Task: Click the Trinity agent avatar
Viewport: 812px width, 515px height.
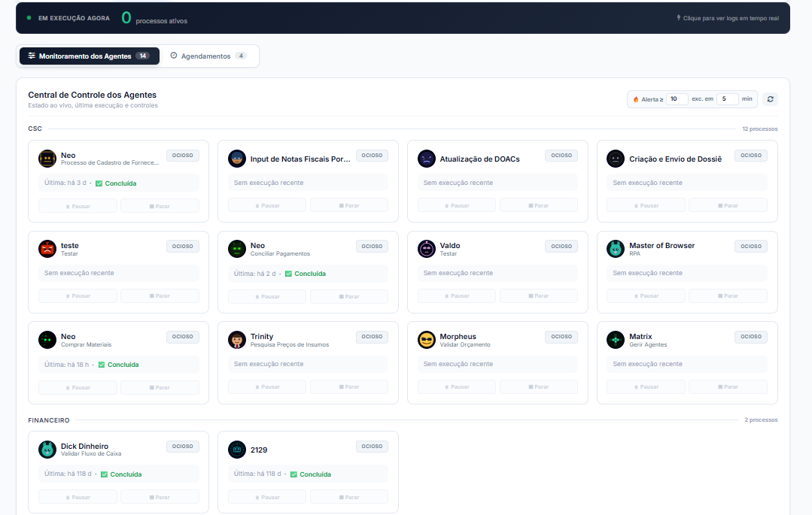Action: [x=236, y=340]
